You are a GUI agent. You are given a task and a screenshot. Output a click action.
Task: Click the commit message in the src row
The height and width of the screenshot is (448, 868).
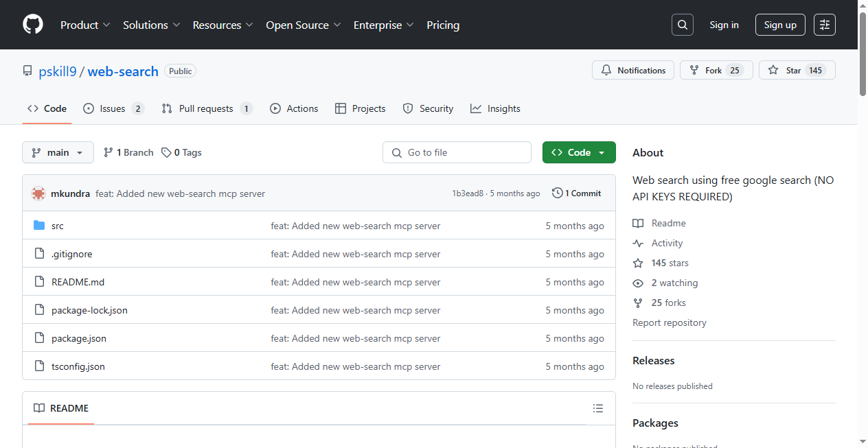coord(356,226)
